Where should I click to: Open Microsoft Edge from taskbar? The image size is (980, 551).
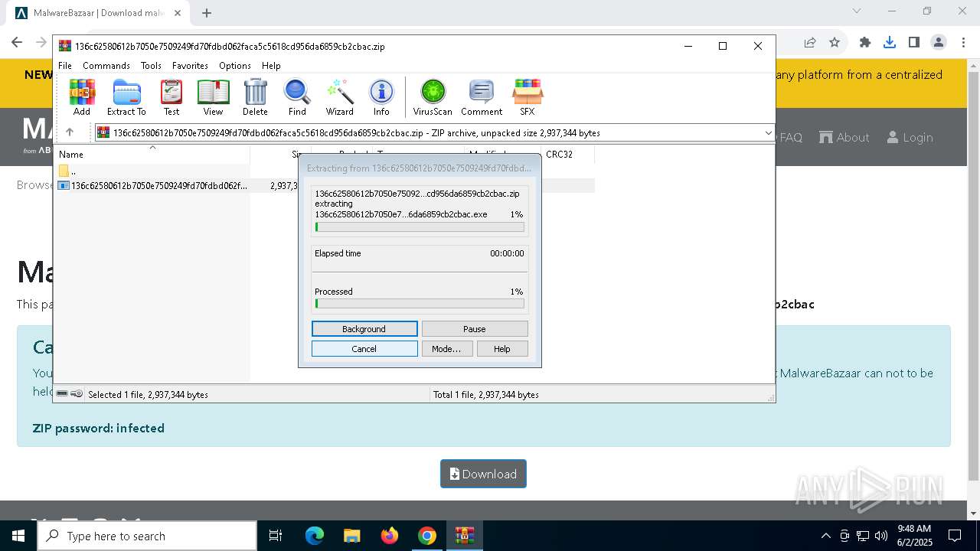(315, 536)
